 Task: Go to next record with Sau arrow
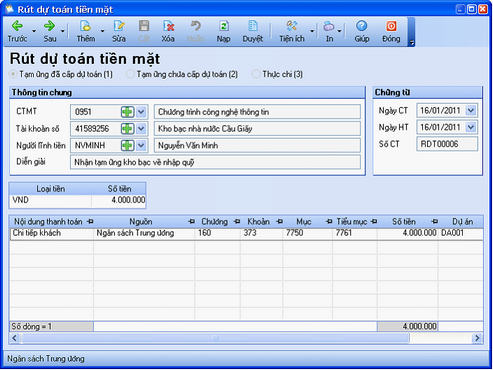click(49, 26)
